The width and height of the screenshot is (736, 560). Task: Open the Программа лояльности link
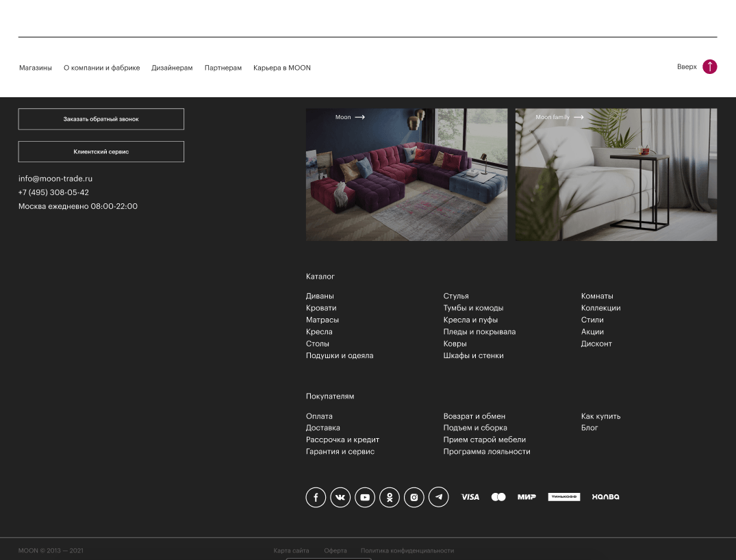487,451
